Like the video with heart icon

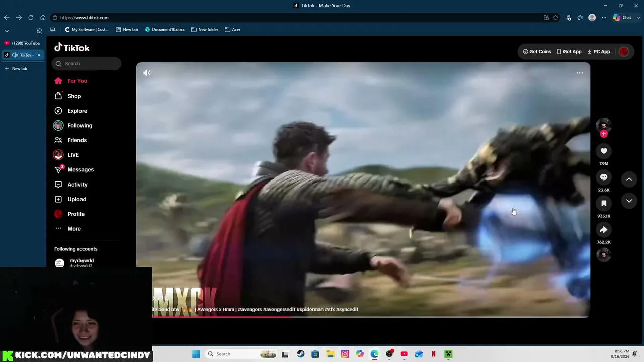tap(604, 151)
